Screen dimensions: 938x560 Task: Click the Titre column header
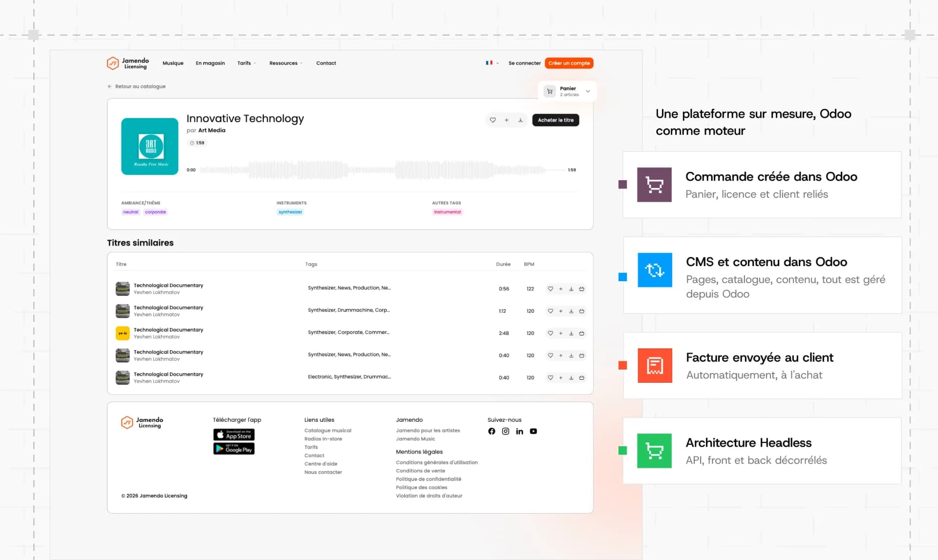[121, 264]
